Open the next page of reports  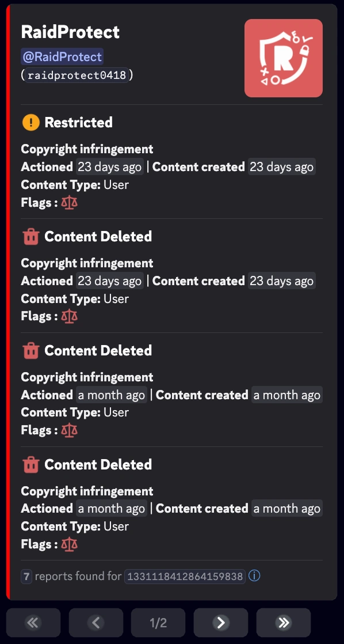220,623
